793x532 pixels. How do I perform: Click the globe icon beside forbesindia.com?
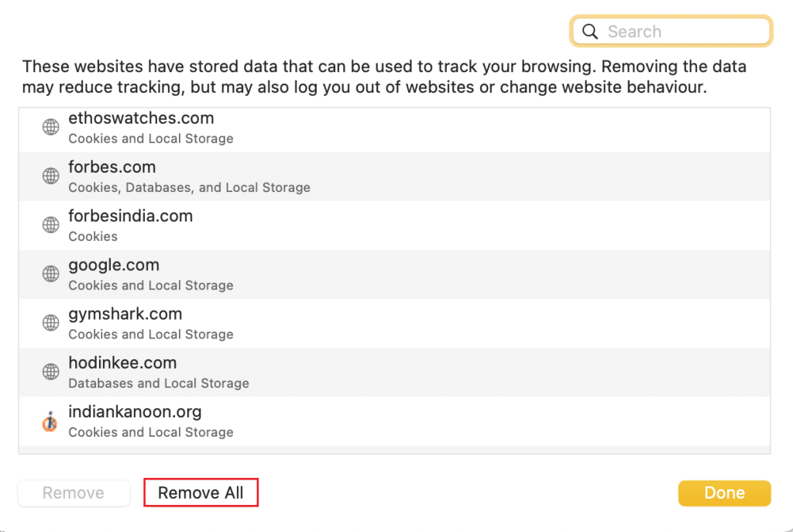51,225
